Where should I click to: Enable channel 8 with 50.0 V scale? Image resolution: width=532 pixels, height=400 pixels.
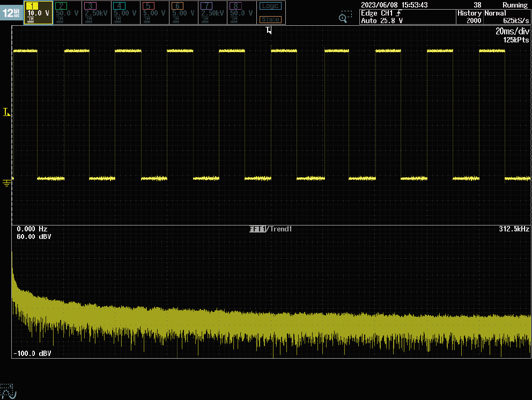pos(241,12)
